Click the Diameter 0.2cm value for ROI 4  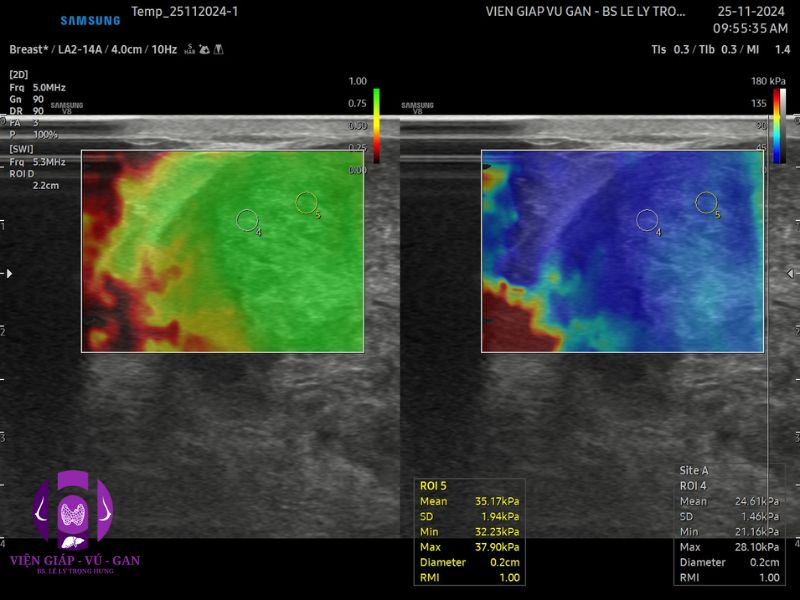point(765,562)
